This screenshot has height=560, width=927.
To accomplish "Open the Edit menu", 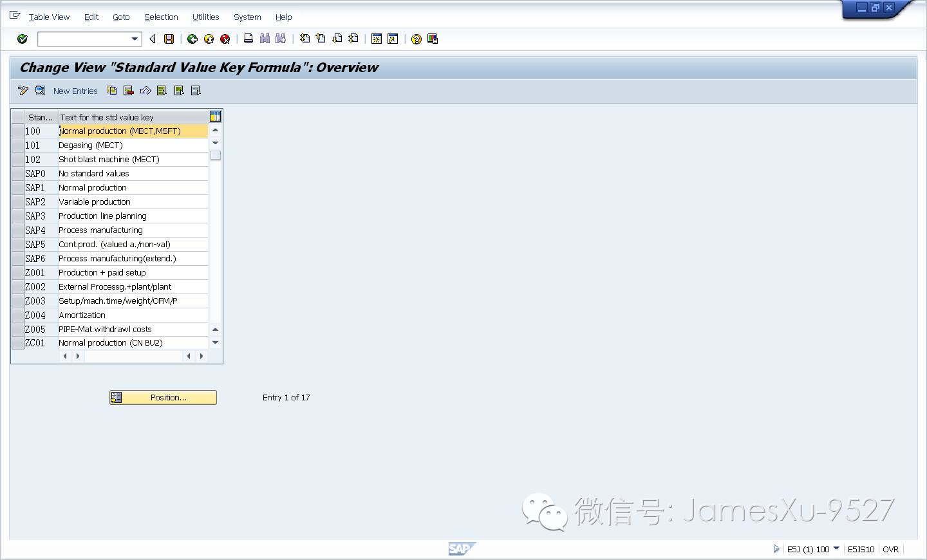I will pyautogui.click(x=91, y=17).
